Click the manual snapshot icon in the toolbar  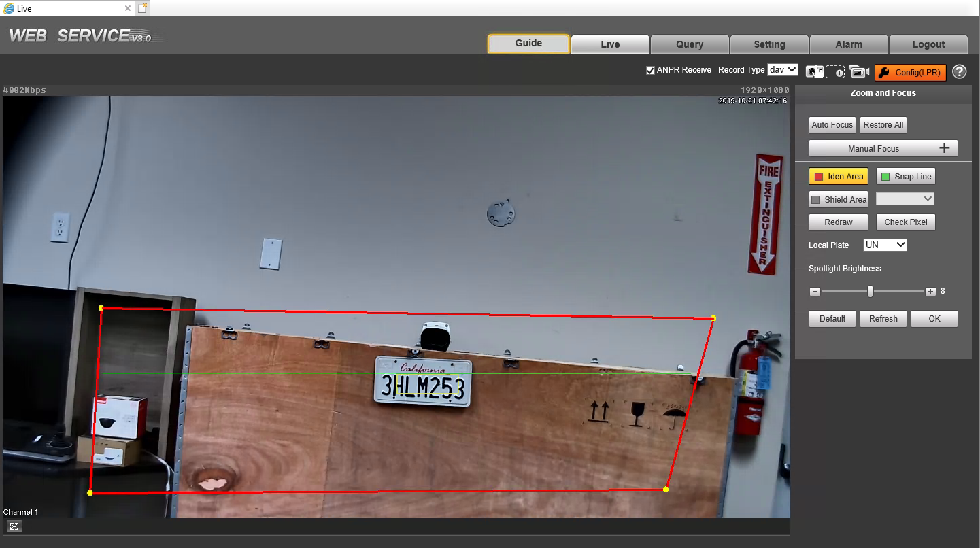(x=814, y=71)
